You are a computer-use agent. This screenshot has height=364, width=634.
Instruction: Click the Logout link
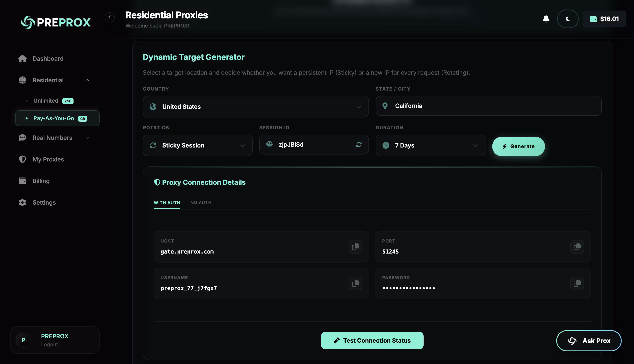click(x=49, y=345)
